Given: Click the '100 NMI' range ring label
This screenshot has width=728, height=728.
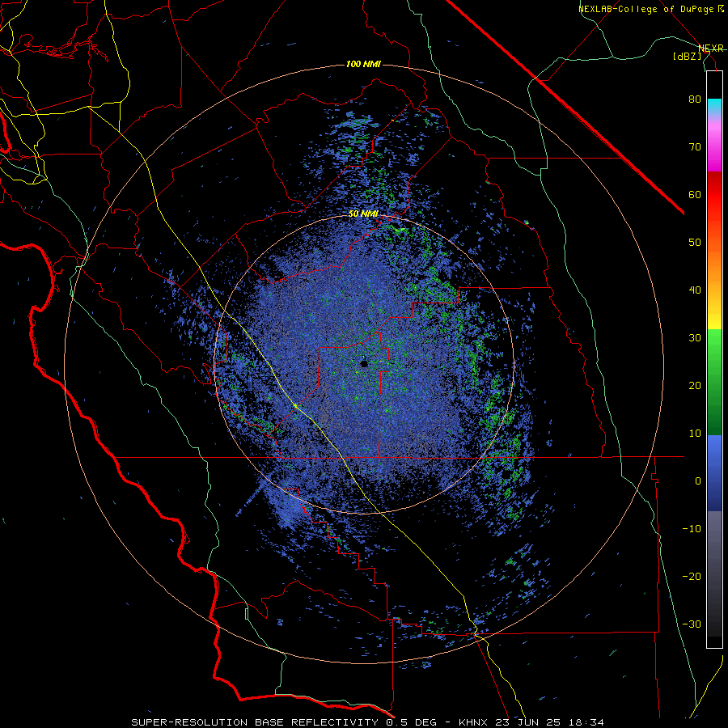Looking at the screenshot, I should pyautogui.click(x=363, y=64).
